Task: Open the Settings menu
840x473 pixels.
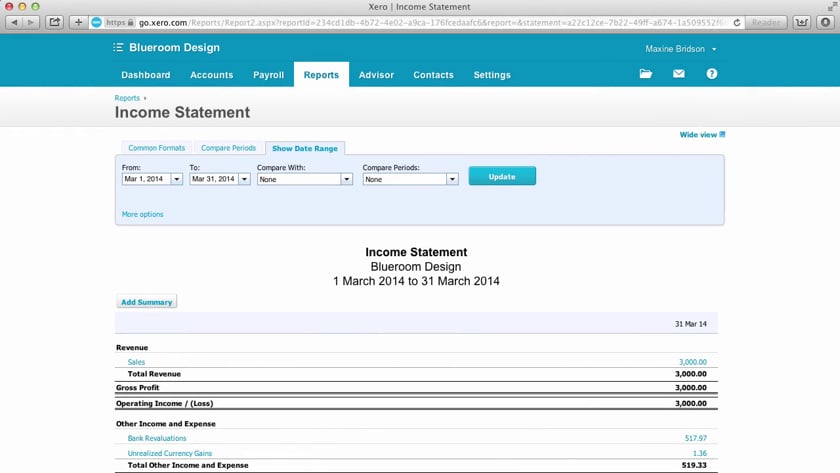Action: 492,75
